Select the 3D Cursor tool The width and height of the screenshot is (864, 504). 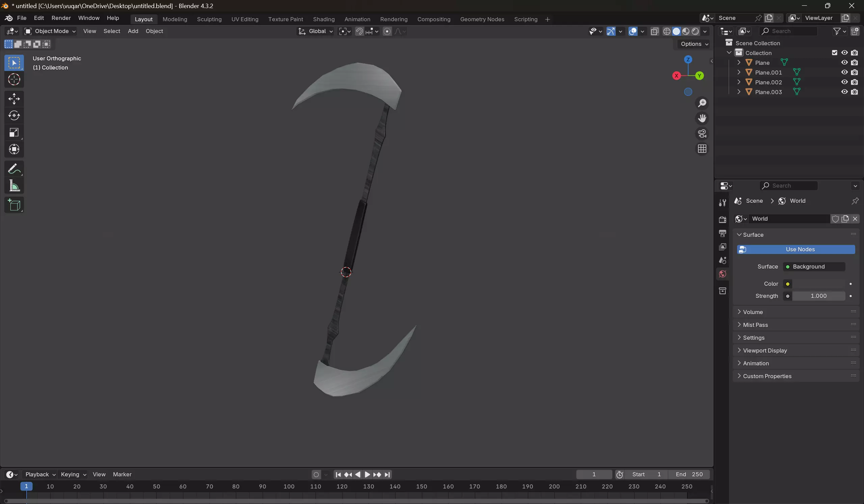pos(14,80)
